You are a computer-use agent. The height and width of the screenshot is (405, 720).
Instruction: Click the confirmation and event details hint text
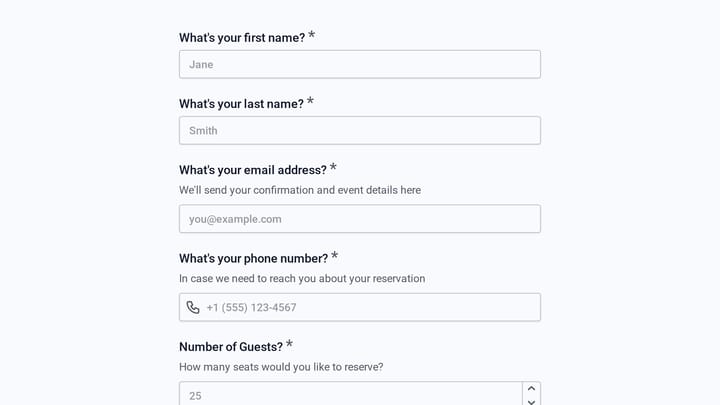pos(300,190)
